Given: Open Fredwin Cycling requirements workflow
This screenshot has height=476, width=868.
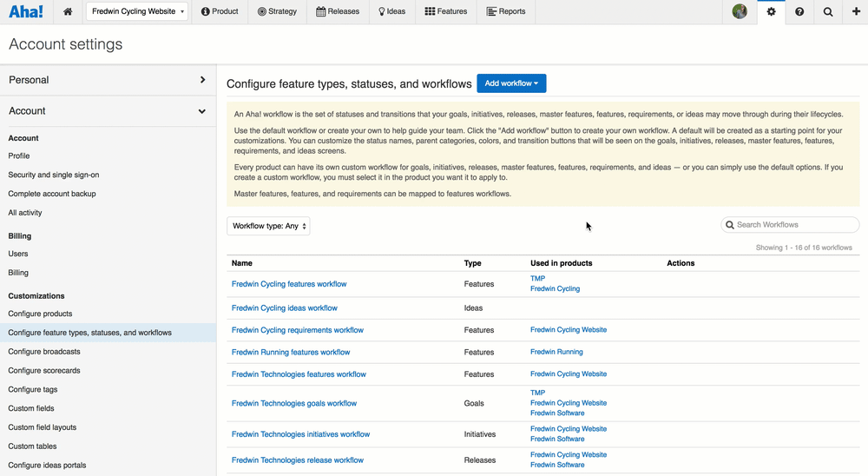Looking at the screenshot, I should point(297,330).
